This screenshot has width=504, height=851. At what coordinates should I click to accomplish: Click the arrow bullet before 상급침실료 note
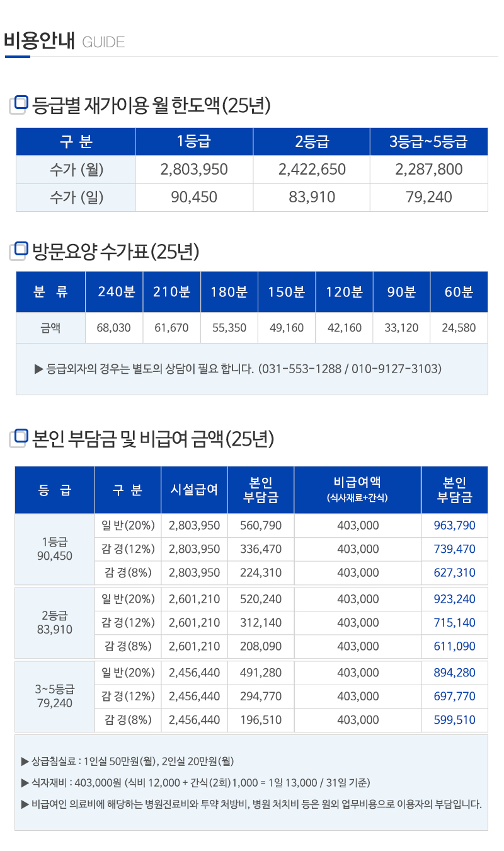25,761
